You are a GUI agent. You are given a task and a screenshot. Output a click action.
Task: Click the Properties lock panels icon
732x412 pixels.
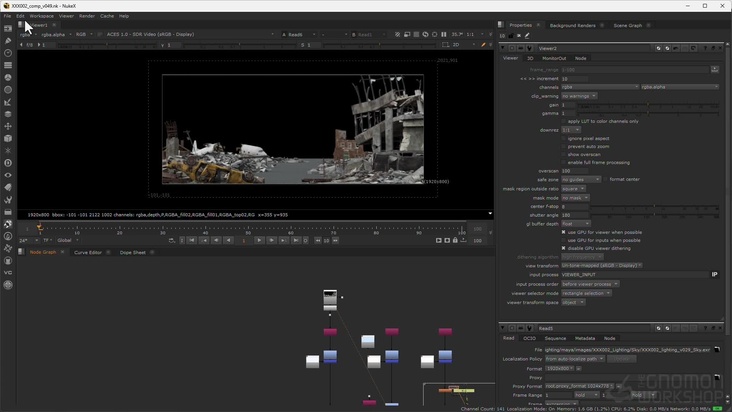tap(511, 35)
